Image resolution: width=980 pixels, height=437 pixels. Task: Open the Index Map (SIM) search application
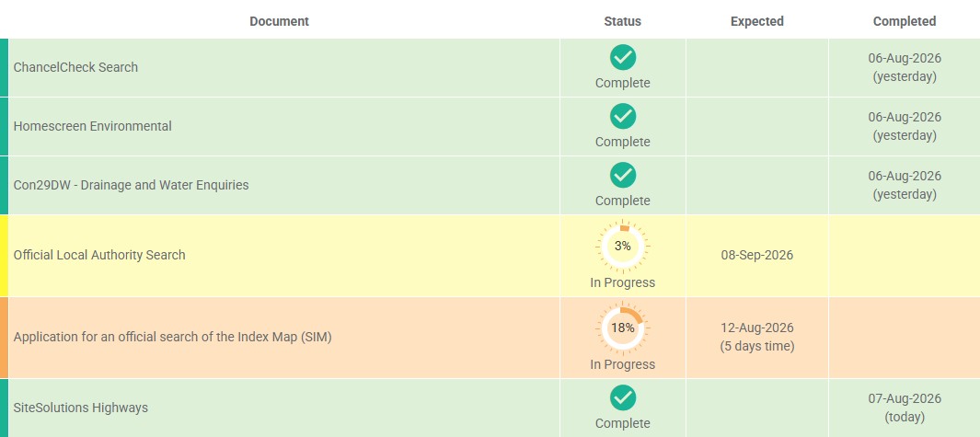click(x=172, y=338)
